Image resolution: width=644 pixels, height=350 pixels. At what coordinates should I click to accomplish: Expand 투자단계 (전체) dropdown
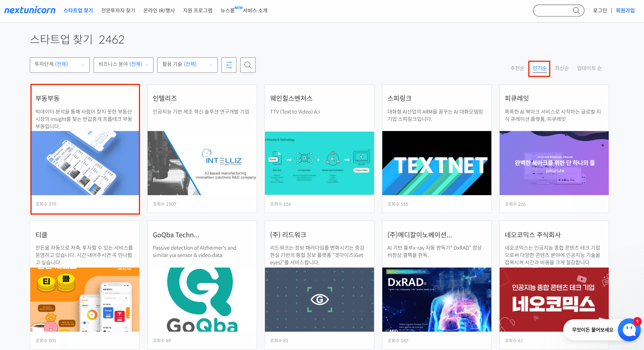coord(60,65)
